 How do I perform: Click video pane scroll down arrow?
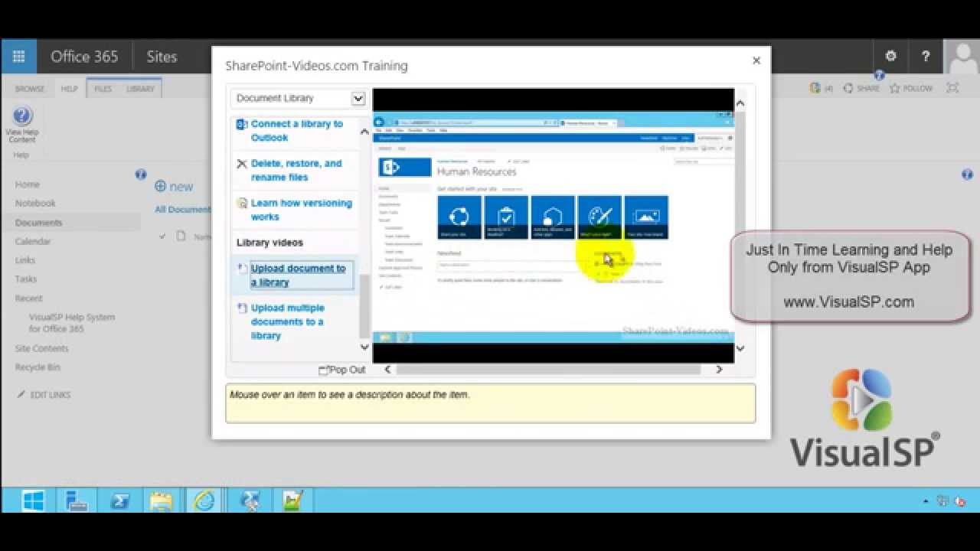[740, 348]
